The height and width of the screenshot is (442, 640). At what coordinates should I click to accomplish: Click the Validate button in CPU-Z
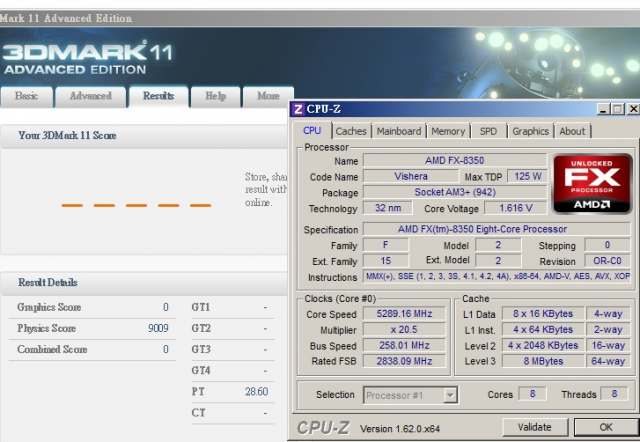tap(535, 427)
